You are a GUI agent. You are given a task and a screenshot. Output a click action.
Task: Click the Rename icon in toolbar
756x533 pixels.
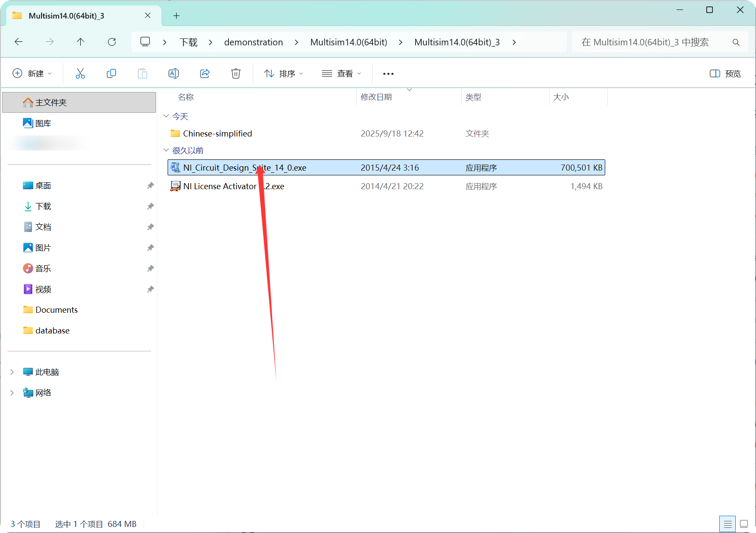pyautogui.click(x=174, y=73)
